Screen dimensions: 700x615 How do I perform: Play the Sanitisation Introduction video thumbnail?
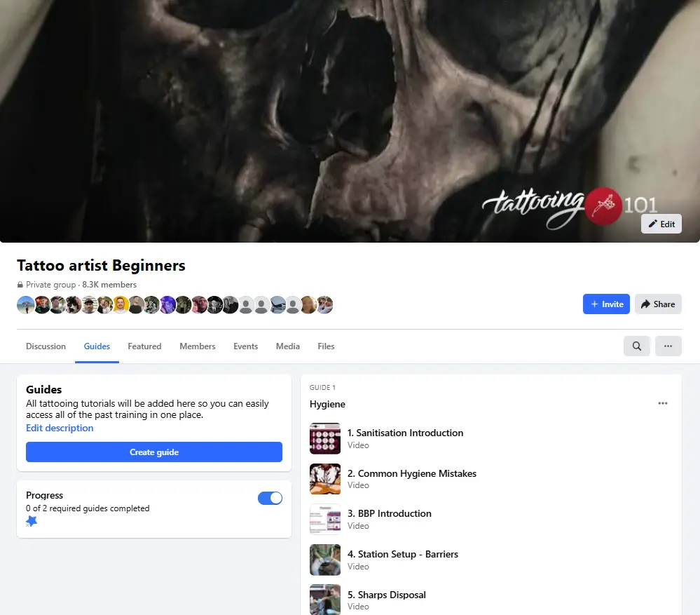(324, 438)
